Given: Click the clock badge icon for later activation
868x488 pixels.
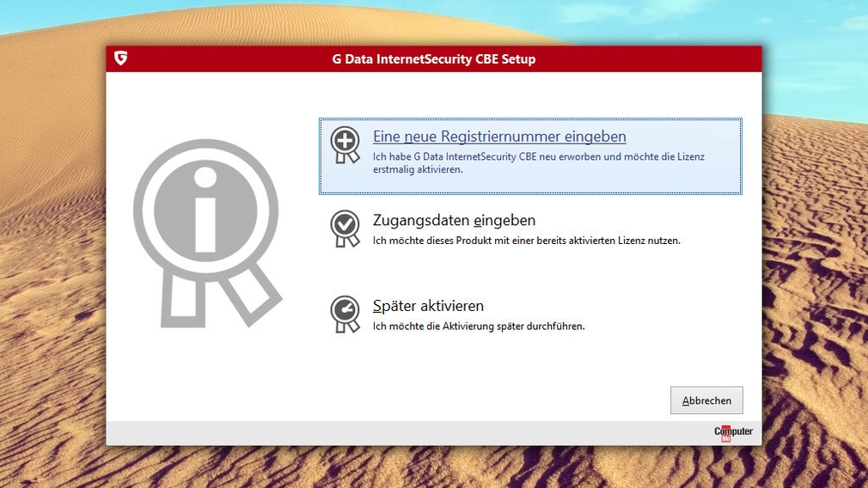Looking at the screenshot, I should [x=345, y=312].
